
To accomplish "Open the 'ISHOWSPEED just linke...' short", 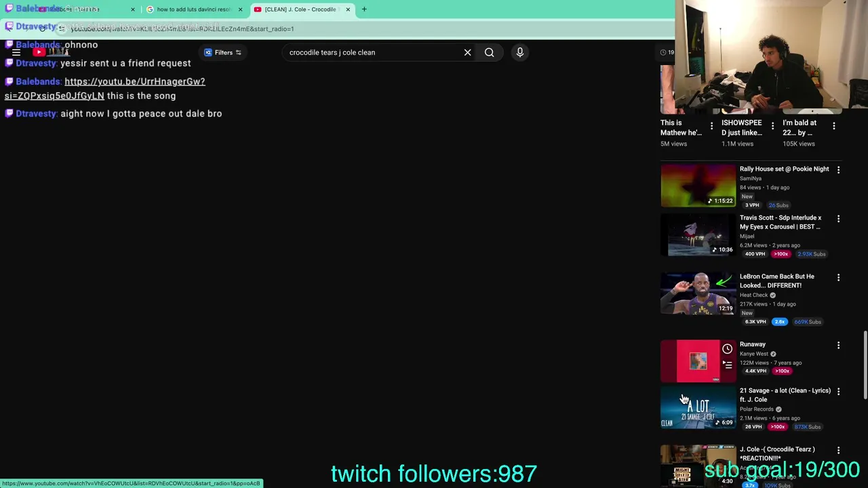I will pyautogui.click(x=742, y=128).
